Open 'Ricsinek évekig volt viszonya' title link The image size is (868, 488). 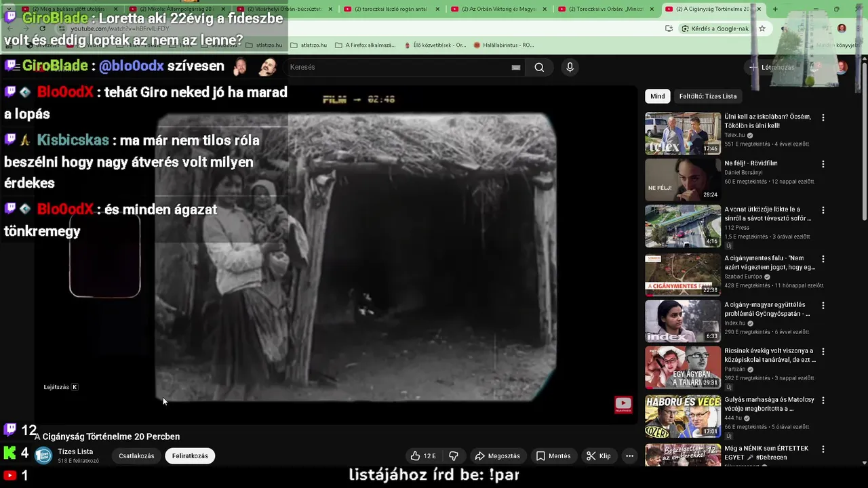point(769,355)
